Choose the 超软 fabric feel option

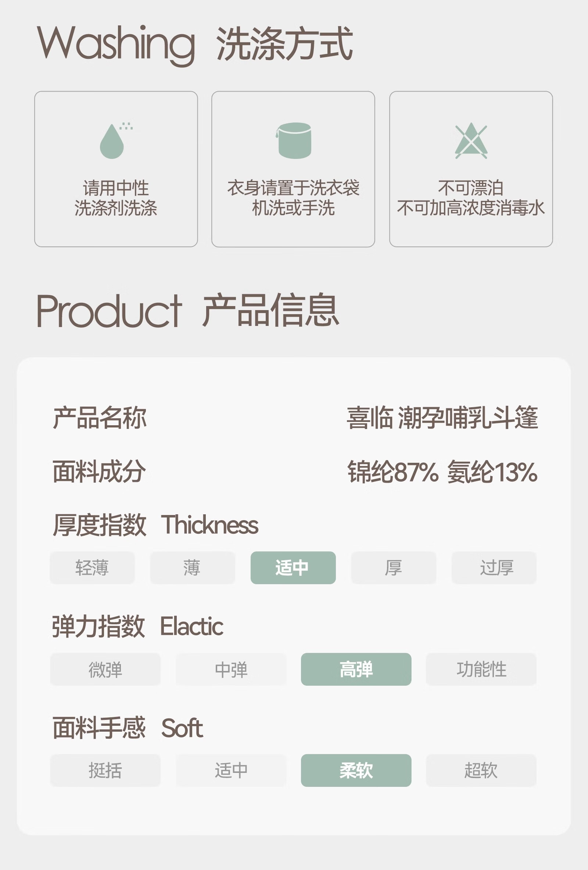pyautogui.click(x=481, y=770)
